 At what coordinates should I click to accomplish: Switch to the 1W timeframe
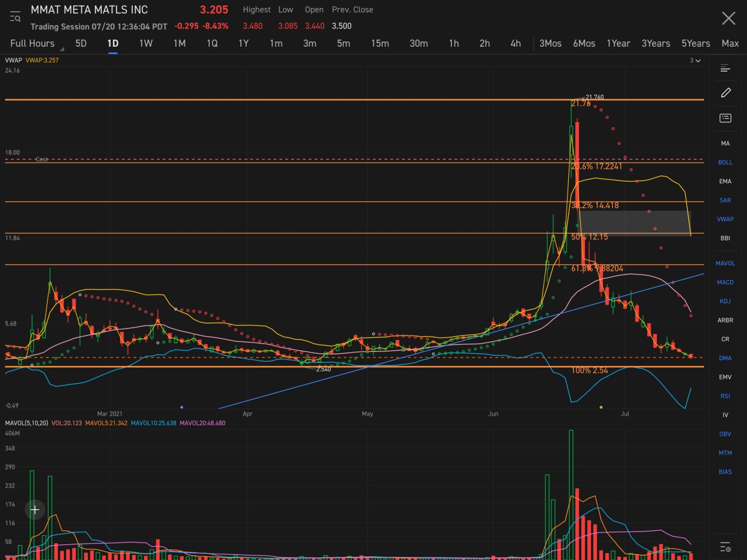click(x=146, y=43)
